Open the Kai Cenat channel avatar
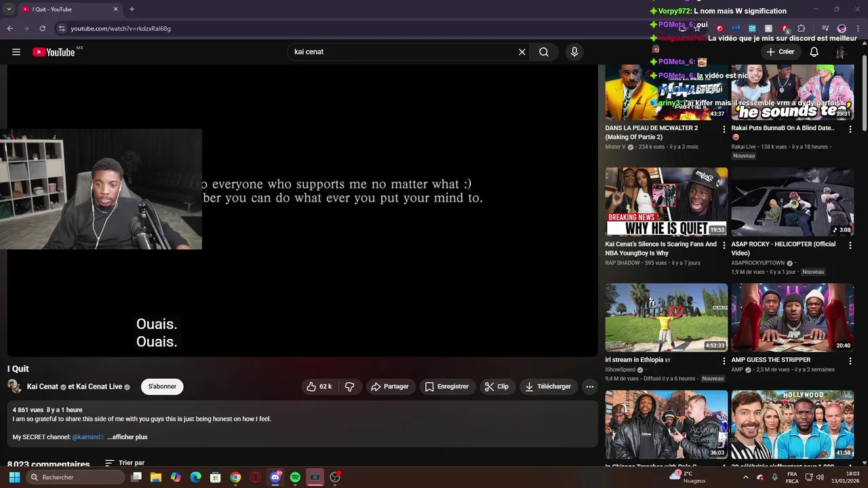 pos(14,386)
